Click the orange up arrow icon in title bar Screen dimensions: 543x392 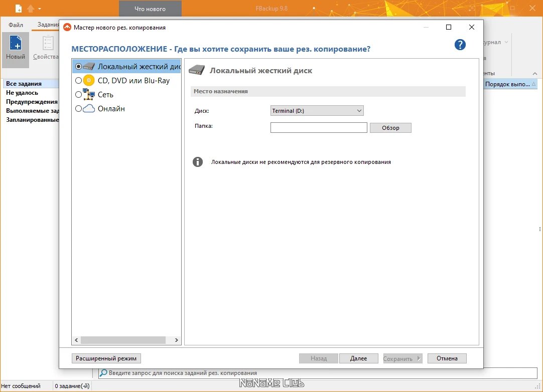31,9
